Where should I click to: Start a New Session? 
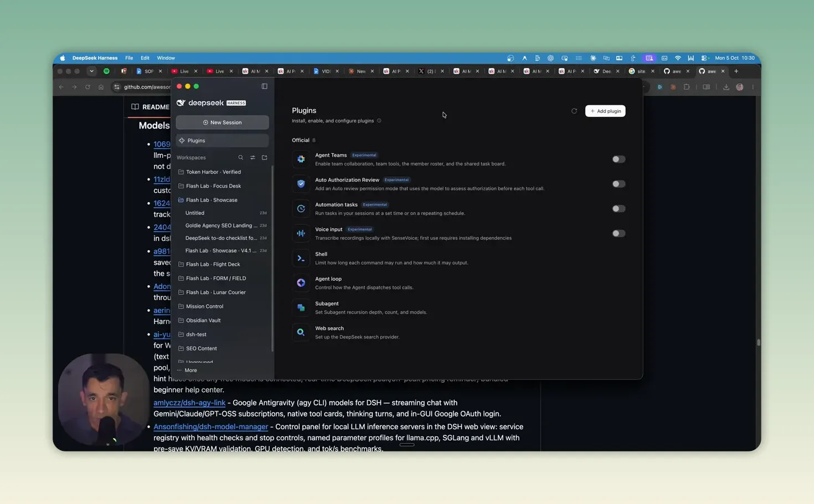click(x=222, y=122)
